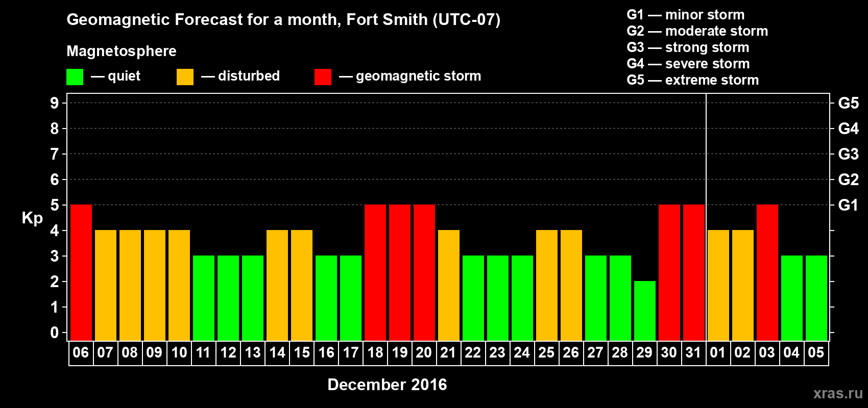Click the geomagnetic storm legend label
The width and height of the screenshot is (868, 408).
(x=418, y=76)
